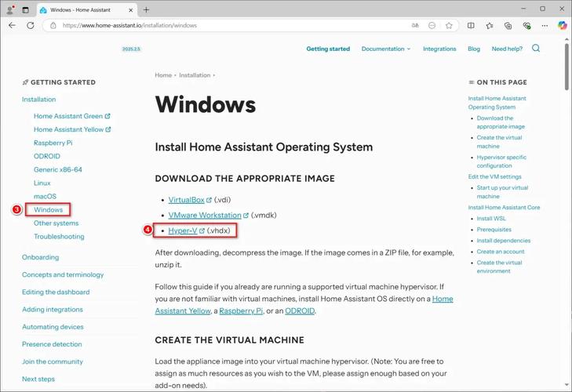Open Join the community sidebar link

pos(52,361)
